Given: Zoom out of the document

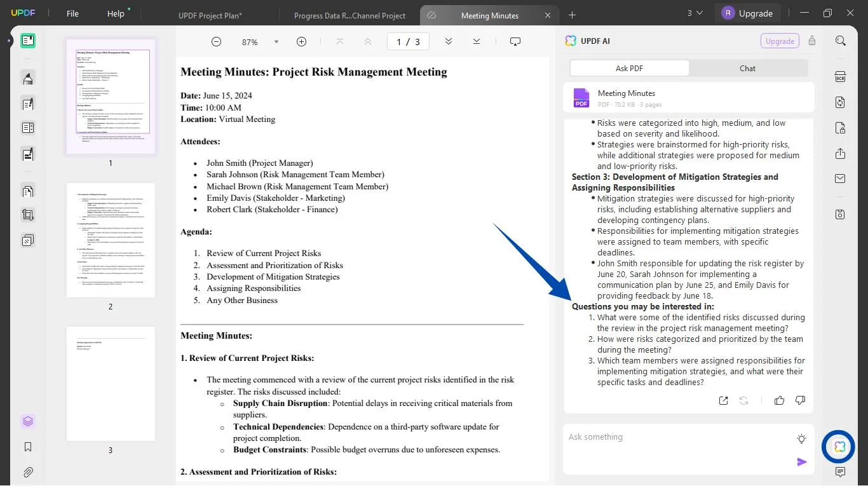Looking at the screenshot, I should (216, 42).
